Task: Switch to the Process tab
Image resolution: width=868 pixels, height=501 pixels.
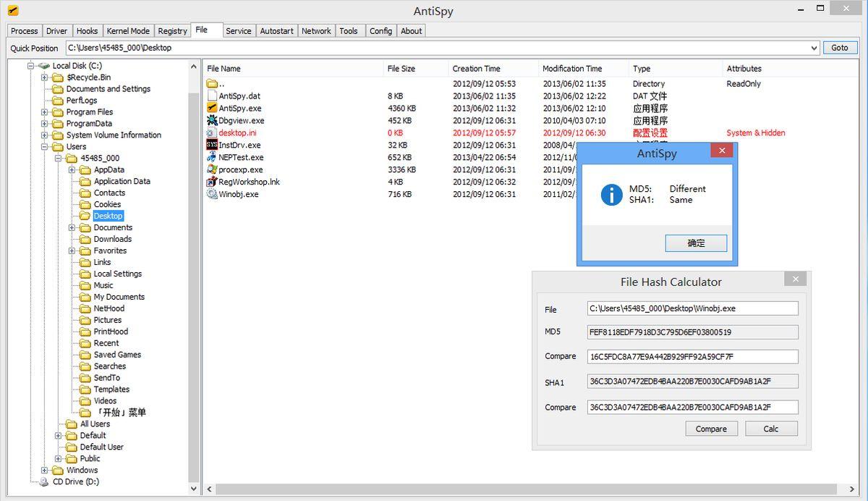Action: 25,31
